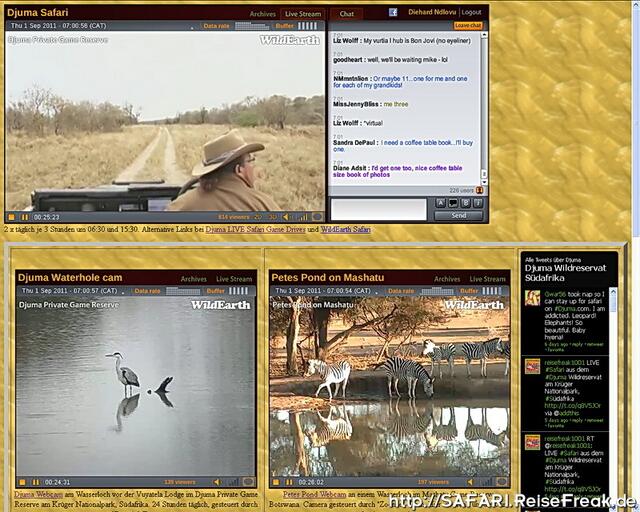Click inside the chat message input box

coord(379,209)
